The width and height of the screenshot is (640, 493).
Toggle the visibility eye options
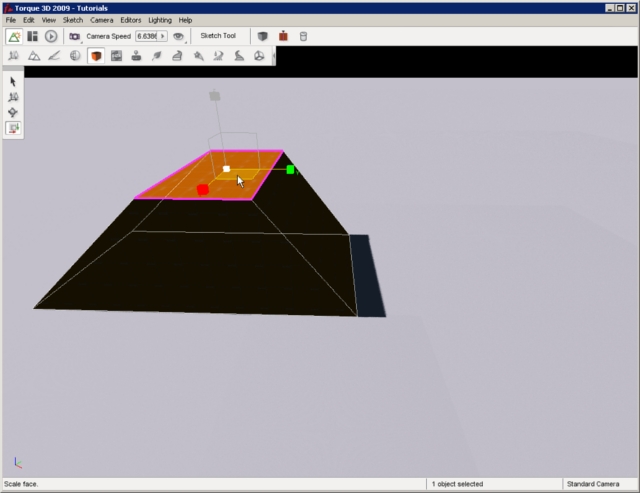(x=180, y=36)
